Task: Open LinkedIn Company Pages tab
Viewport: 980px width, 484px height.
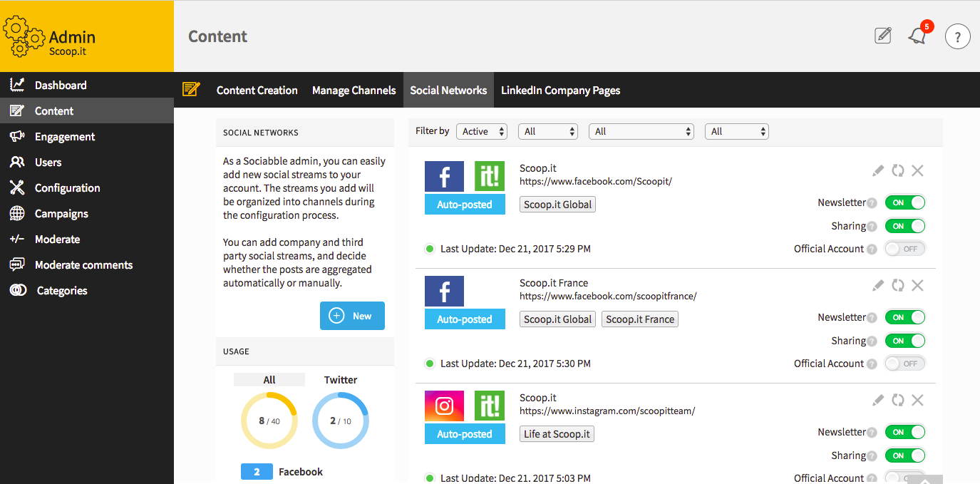Action: pyautogui.click(x=560, y=90)
